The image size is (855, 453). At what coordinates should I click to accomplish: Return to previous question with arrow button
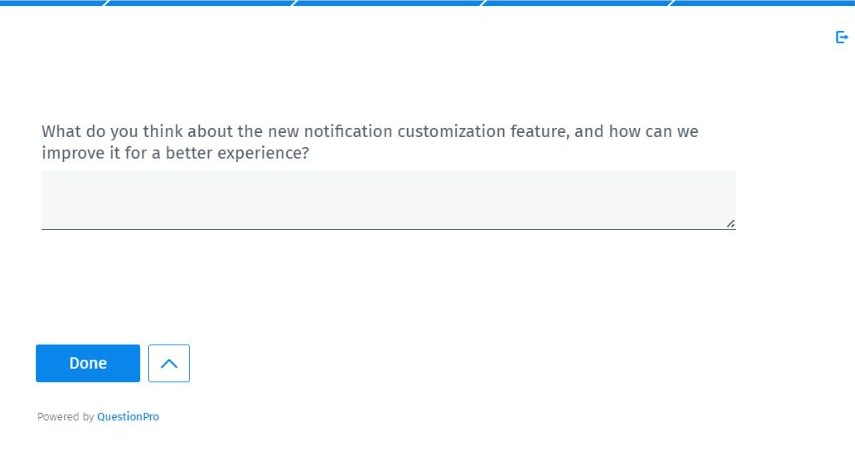pyautogui.click(x=169, y=363)
